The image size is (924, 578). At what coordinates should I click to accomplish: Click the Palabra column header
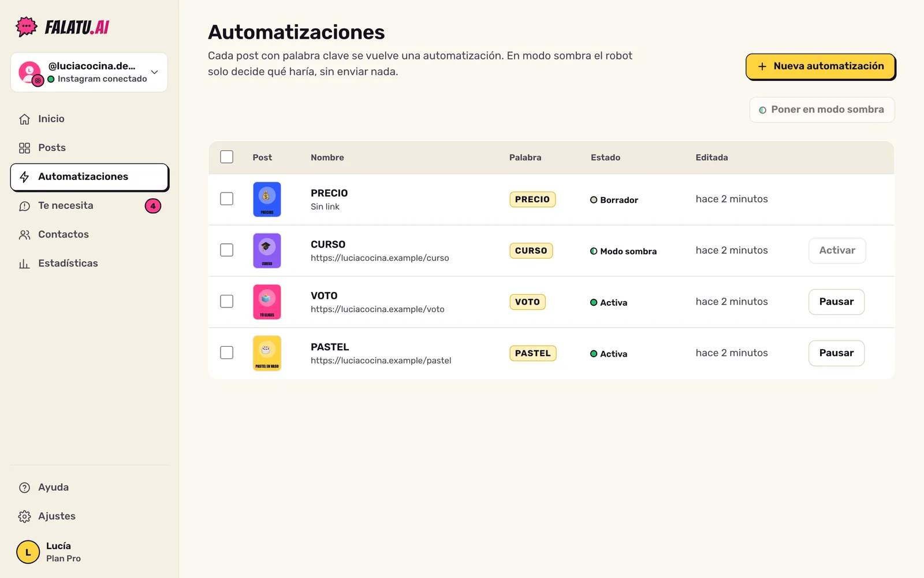[x=525, y=157]
